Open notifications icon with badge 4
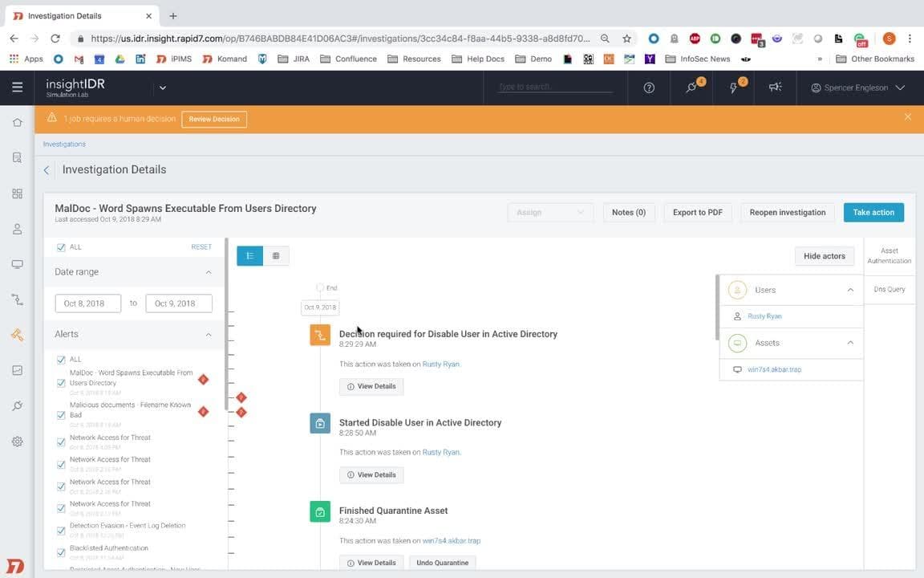 pyautogui.click(x=692, y=87)
